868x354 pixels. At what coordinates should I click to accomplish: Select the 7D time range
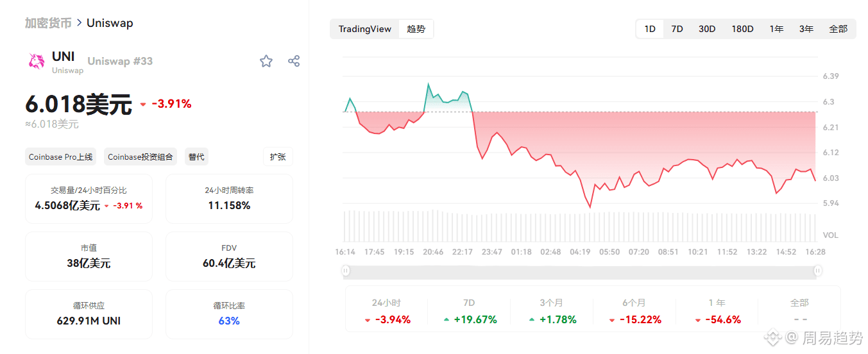click(677, 29)
